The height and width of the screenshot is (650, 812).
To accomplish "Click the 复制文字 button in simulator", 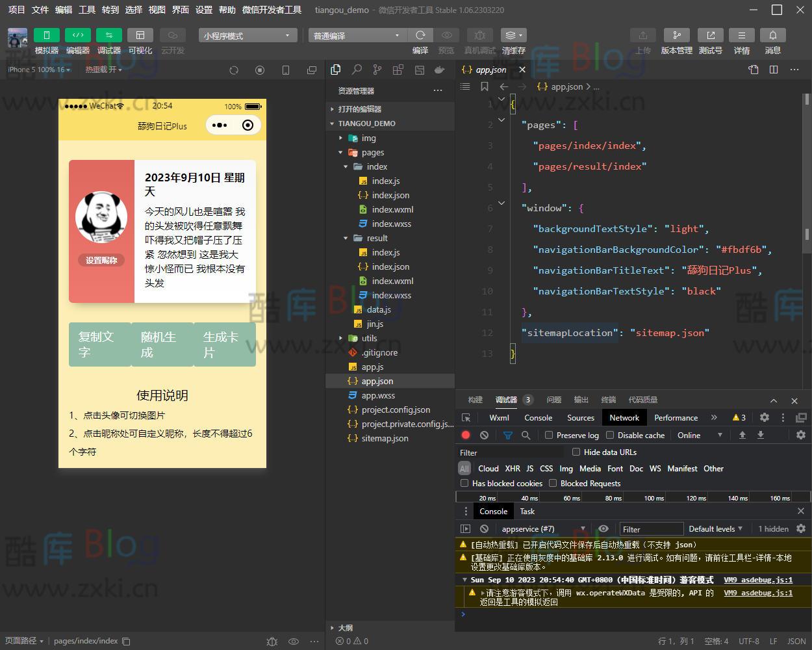I will 99,344.
